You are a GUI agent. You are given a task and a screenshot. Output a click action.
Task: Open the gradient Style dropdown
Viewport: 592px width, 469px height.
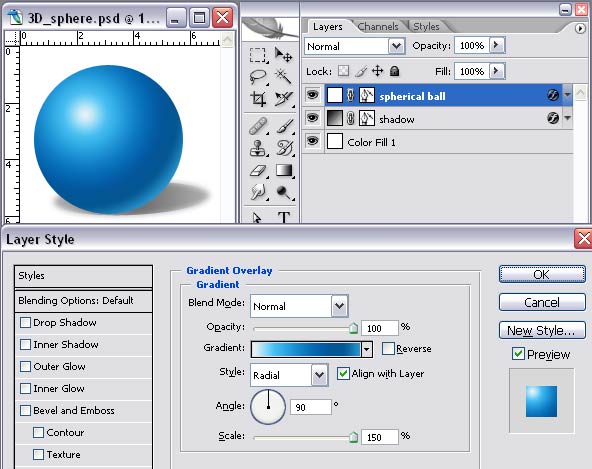point(319,375)
